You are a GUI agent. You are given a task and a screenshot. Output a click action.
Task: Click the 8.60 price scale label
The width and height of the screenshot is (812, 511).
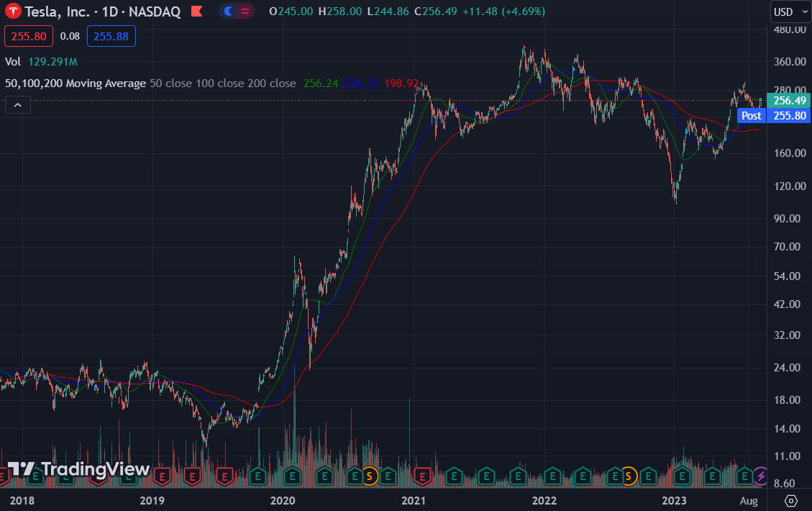pyautogui.click(x=785, y=484)
